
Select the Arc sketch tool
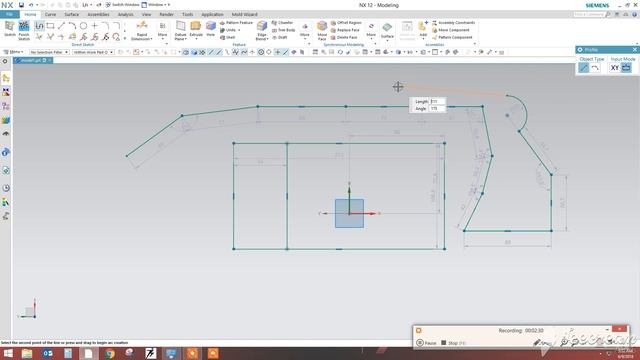[x=72, y=26]
